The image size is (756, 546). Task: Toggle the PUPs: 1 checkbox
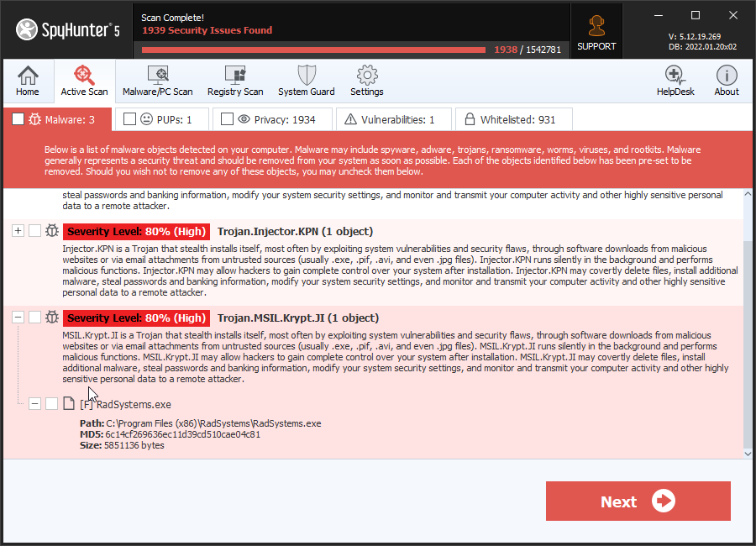(x=129, y=118)
